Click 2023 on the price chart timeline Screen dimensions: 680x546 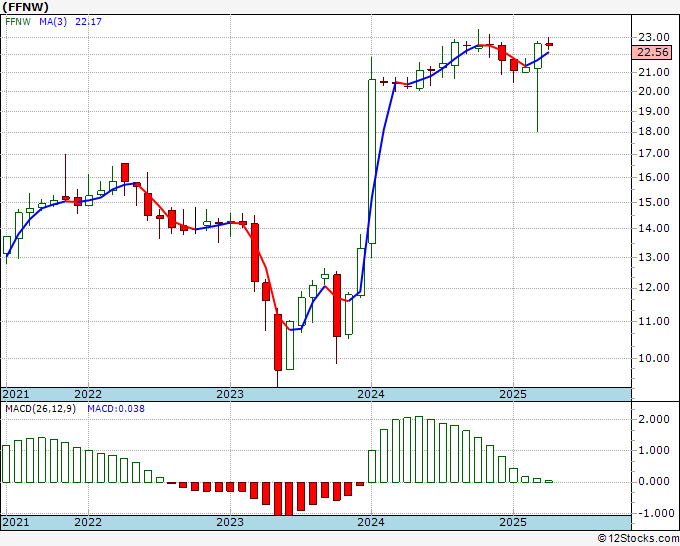(x=230, y=394)
